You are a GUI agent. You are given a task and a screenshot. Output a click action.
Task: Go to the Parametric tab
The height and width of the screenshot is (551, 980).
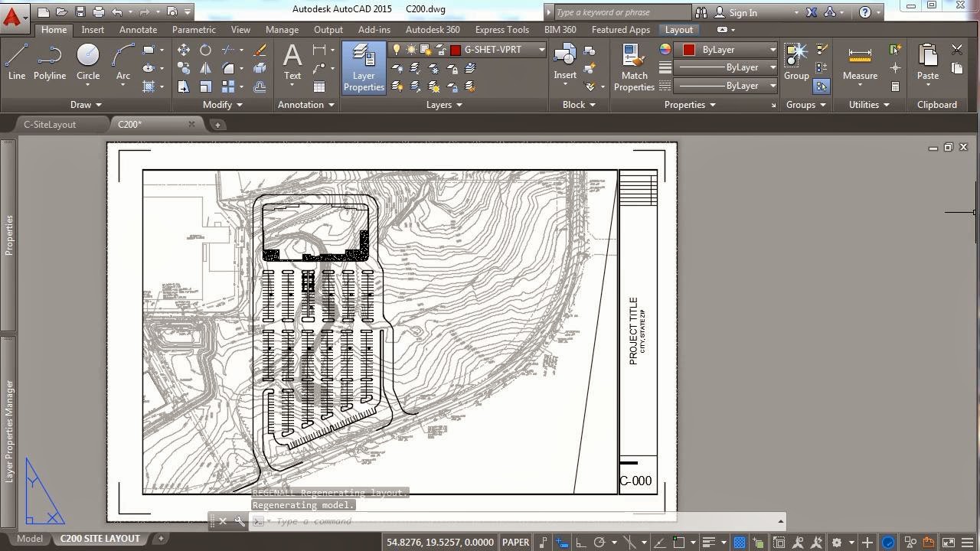(x=194, y=30)
